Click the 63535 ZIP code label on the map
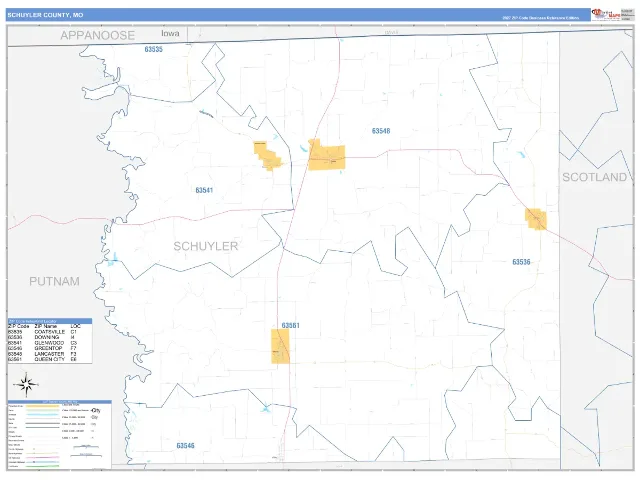 [x=153, y=49]
